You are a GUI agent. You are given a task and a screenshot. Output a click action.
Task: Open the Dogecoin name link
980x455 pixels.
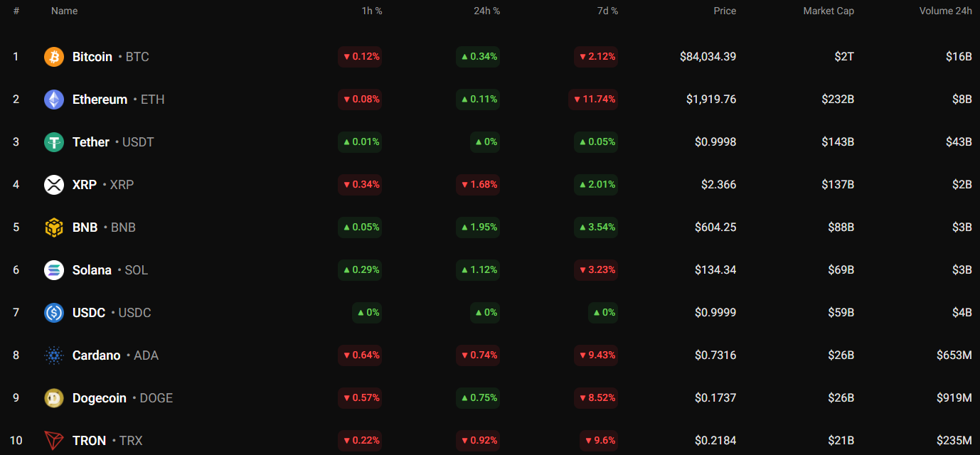(x=100, y=398)
